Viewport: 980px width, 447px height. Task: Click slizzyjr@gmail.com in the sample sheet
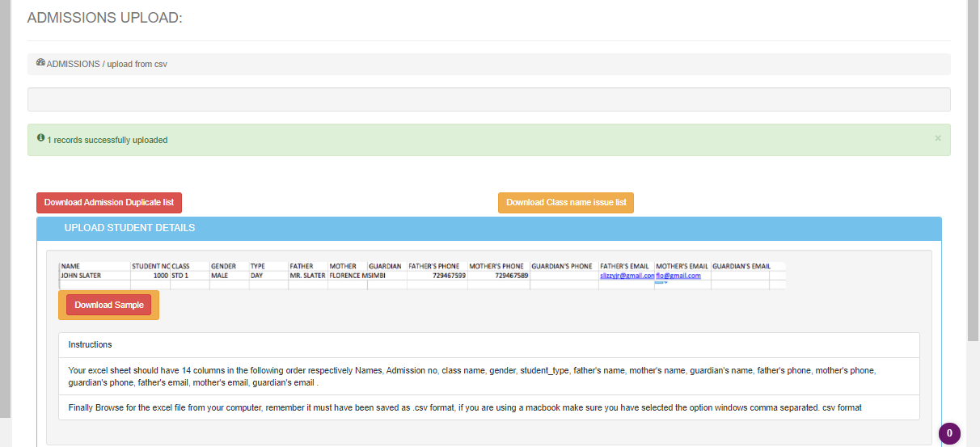tap(627, 276)
